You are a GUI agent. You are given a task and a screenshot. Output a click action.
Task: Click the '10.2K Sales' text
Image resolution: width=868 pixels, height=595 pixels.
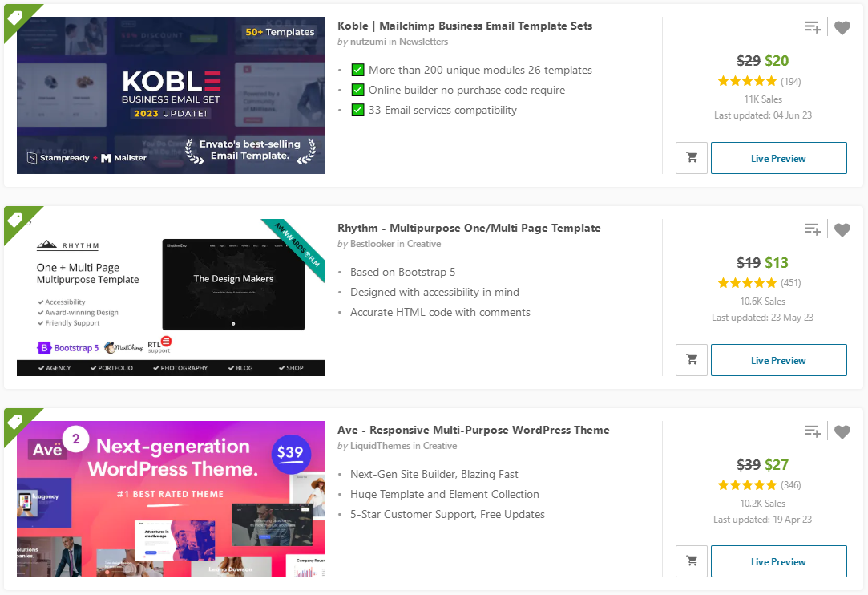tap(763, 504)
